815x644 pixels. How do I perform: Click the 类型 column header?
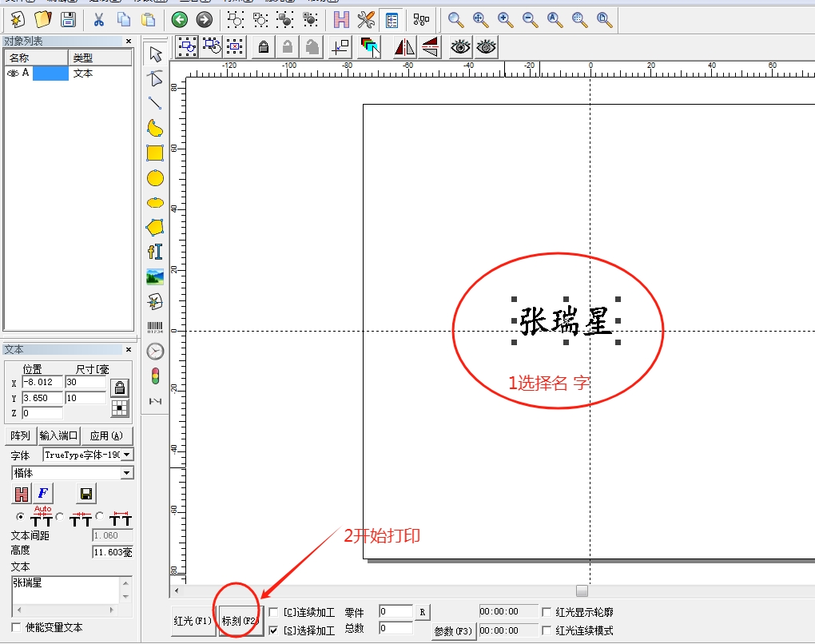[101, 58]
